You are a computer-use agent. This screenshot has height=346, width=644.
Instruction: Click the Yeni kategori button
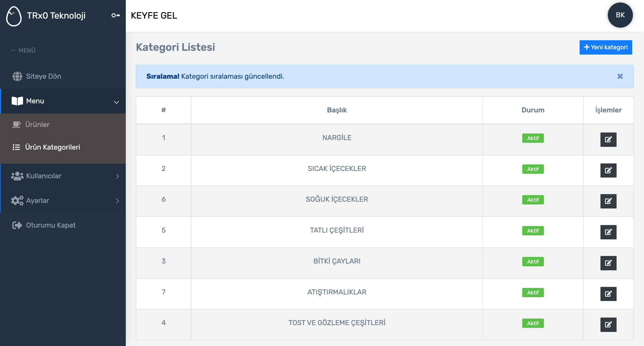606,47
